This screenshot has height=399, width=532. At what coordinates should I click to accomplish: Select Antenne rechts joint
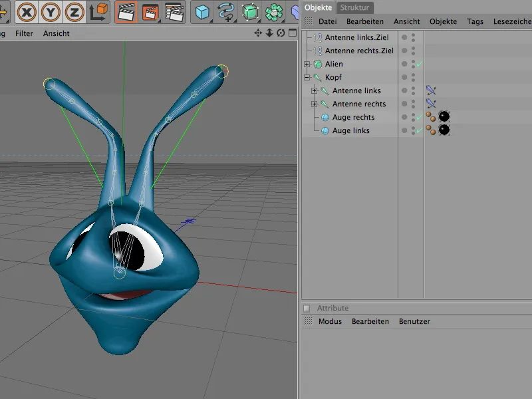(358, 104)
